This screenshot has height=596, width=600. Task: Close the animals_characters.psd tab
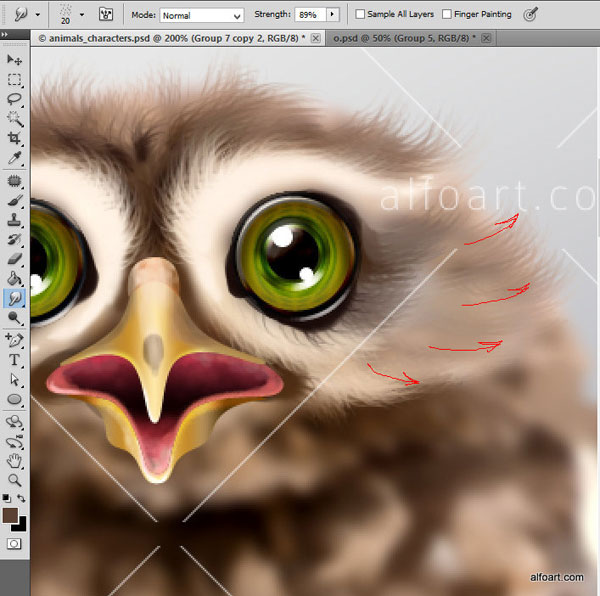[316, 38]
